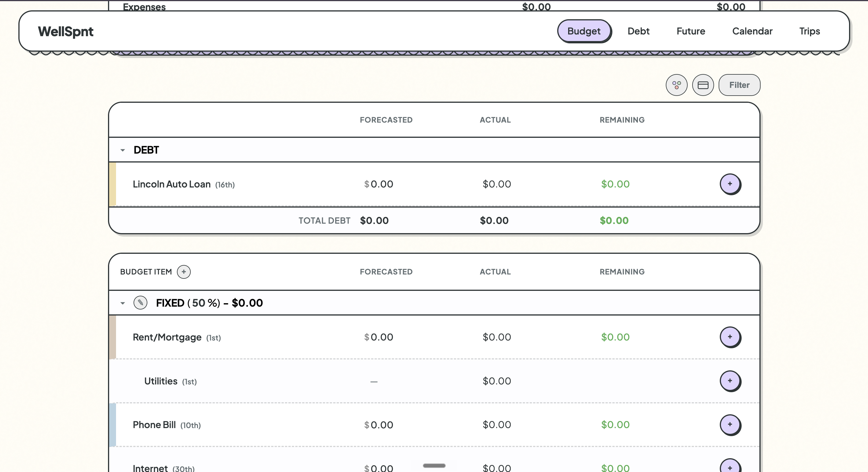
Task: Open the Calendar tab
Action: [752, 31]
